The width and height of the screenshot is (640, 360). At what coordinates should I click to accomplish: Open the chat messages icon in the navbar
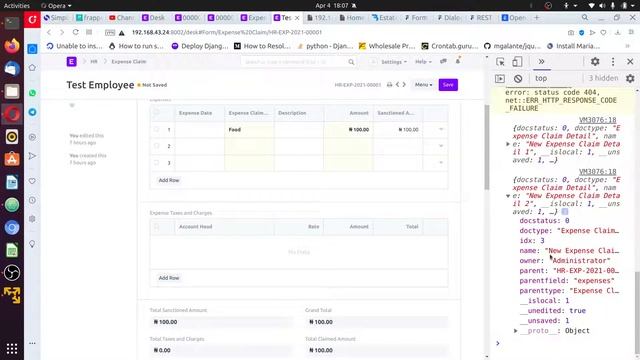click(x=443, y=61)
